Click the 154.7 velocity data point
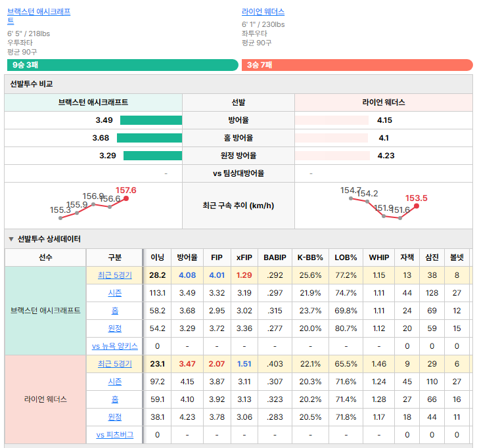Screen dimensions: 477x448 (x=351, y=198)
